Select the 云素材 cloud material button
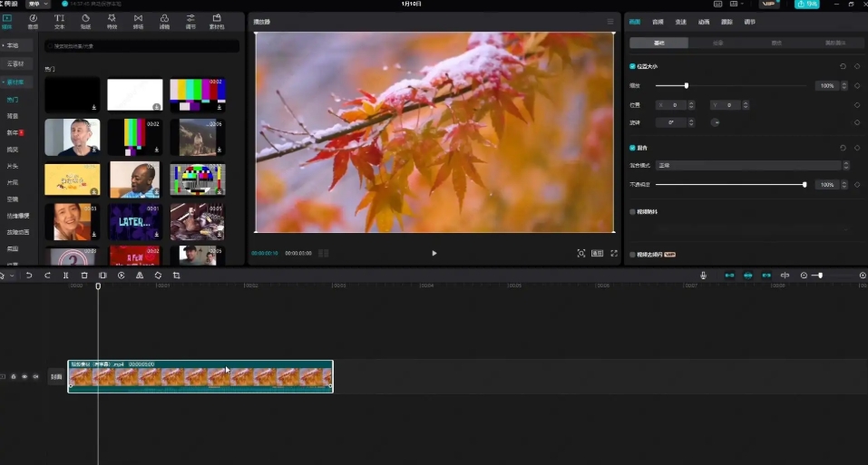 16,63
